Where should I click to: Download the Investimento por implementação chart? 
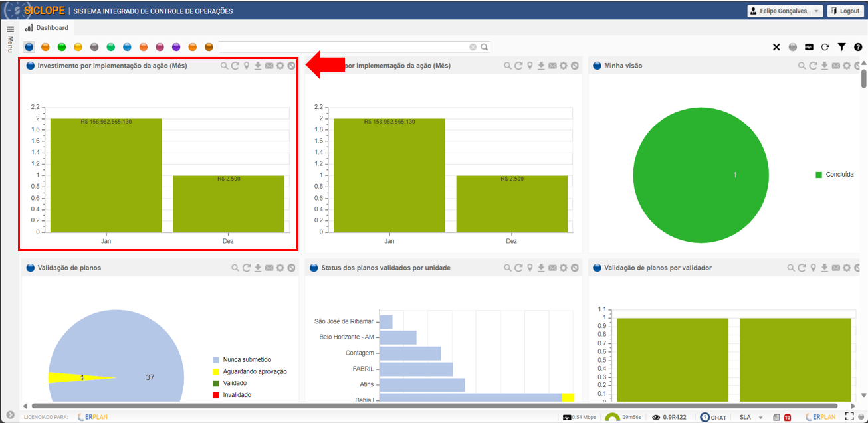tap(258, 66)
